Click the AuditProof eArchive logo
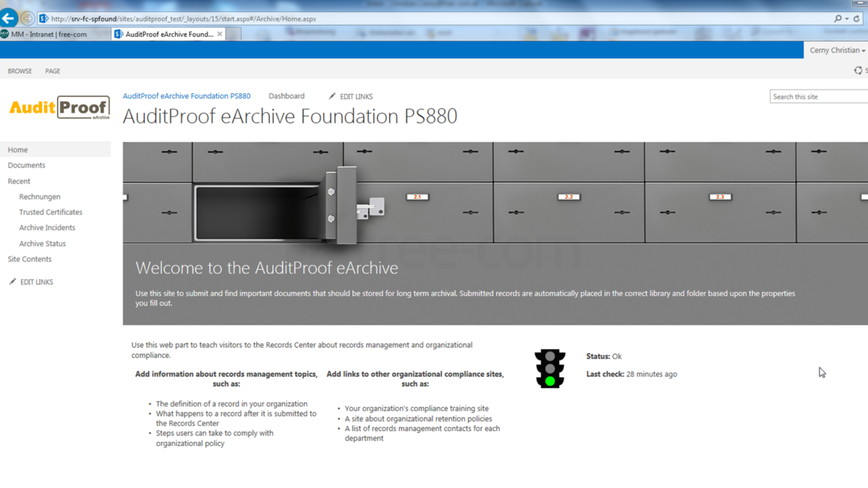Screen dimensions: 868x488 click(x=59, y=106)
